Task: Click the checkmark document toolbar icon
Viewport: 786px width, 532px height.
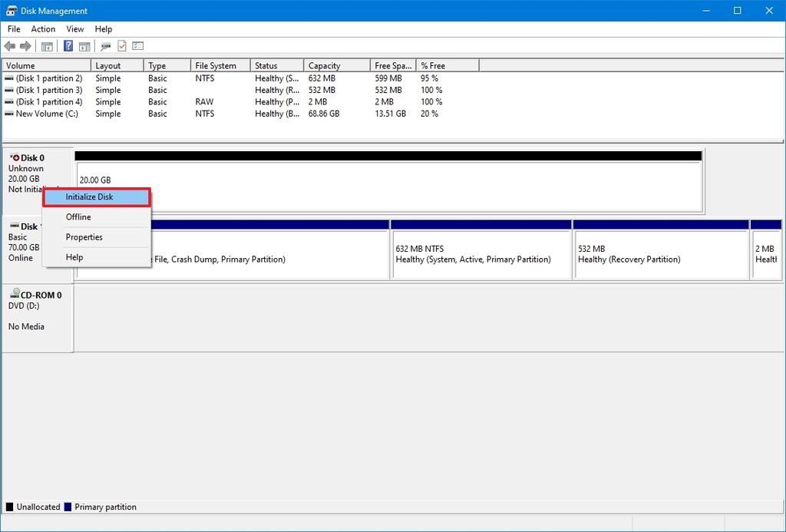Action: point(121,45)
